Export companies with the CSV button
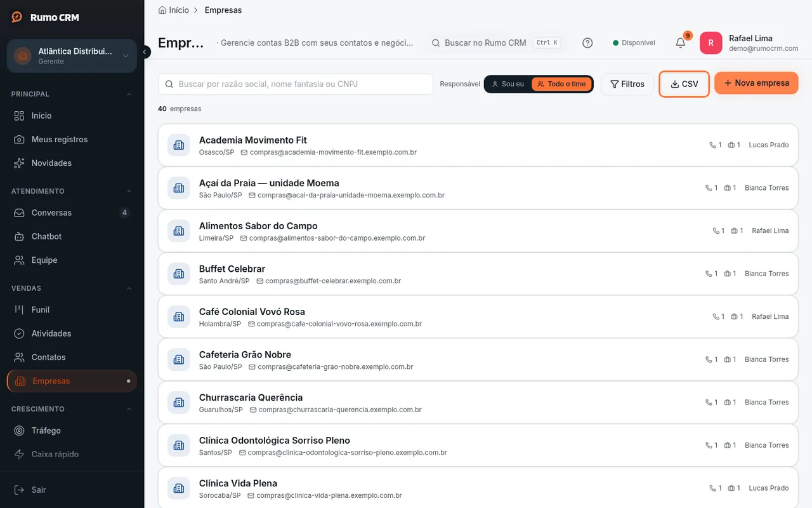Image resolution: width=812 pixels, height=508 pixels. [684, 84]
